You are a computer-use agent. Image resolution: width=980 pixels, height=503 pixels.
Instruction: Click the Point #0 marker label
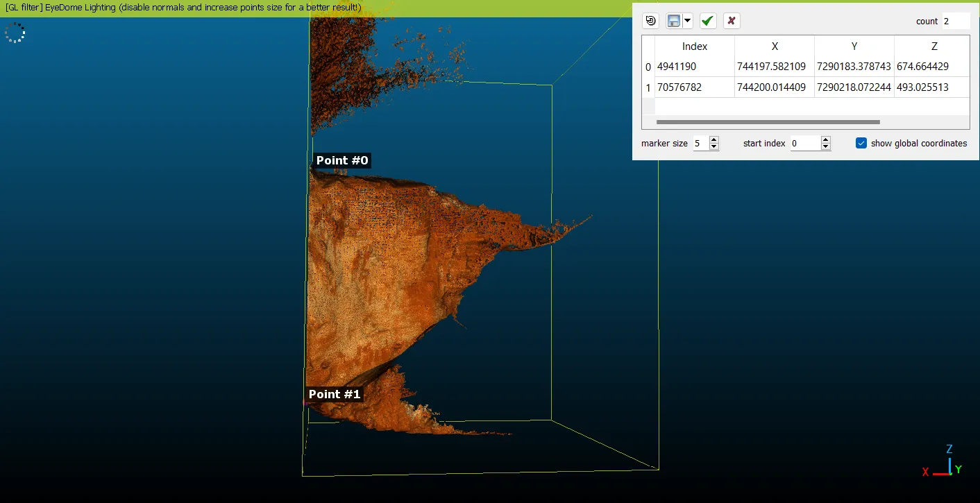pyautogui.click(x=341, y=161)
